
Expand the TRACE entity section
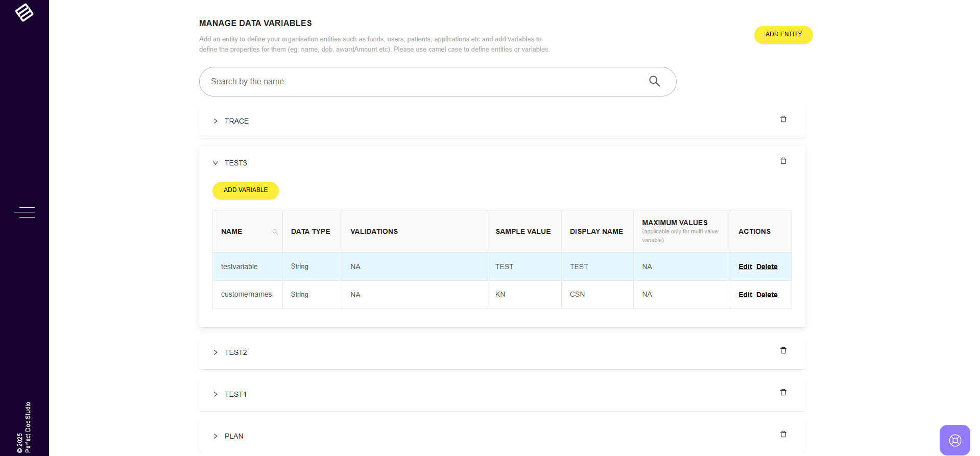216,121
